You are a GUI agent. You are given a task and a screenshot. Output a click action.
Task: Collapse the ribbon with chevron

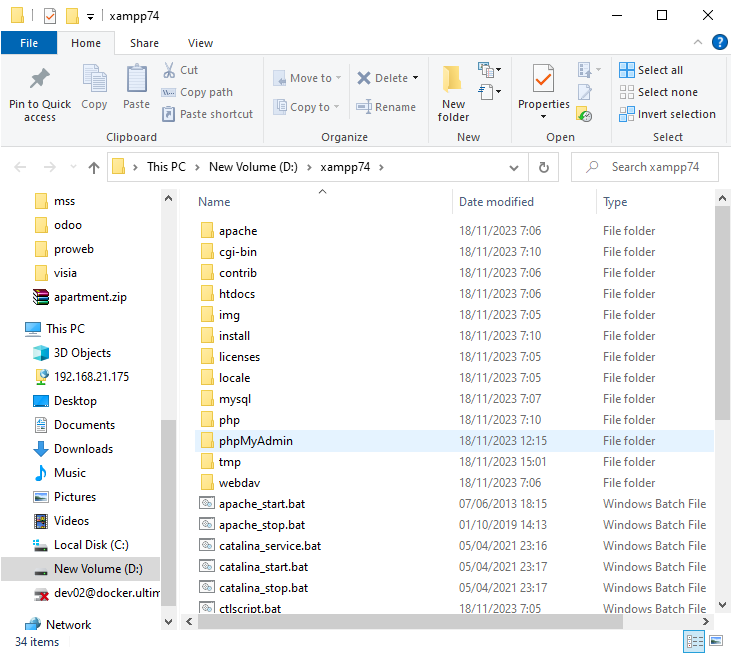tap(698, 42)
